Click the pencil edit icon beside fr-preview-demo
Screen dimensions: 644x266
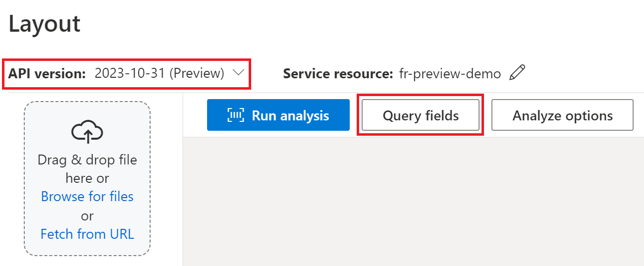517,73
